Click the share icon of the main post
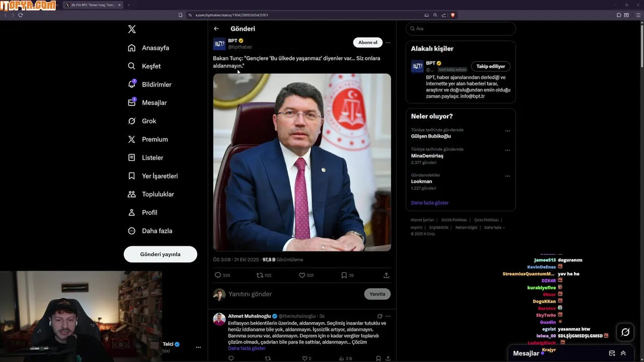 pos(386,275)
